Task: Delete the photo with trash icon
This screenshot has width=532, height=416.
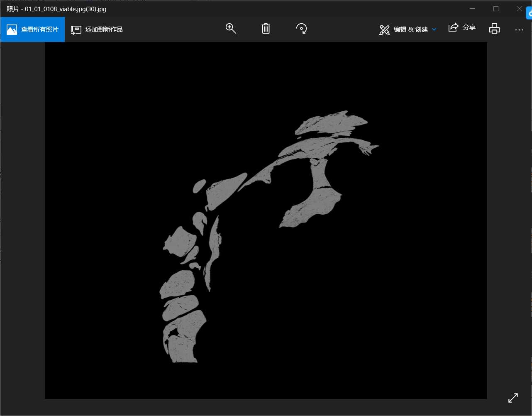Action: 266,29
